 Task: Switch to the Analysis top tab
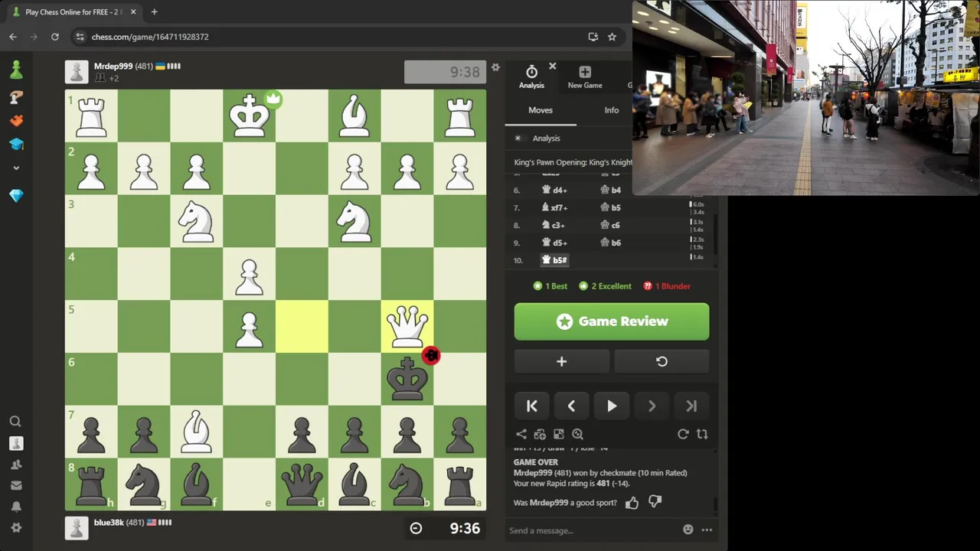[x=531, y=77]
